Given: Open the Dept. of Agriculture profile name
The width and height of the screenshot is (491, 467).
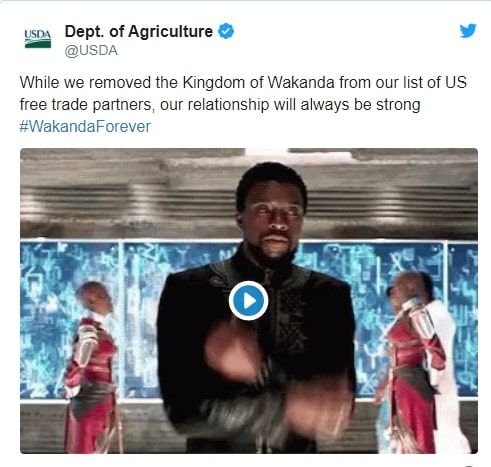Looking at the screenshot, I should [x=139, y=31].
